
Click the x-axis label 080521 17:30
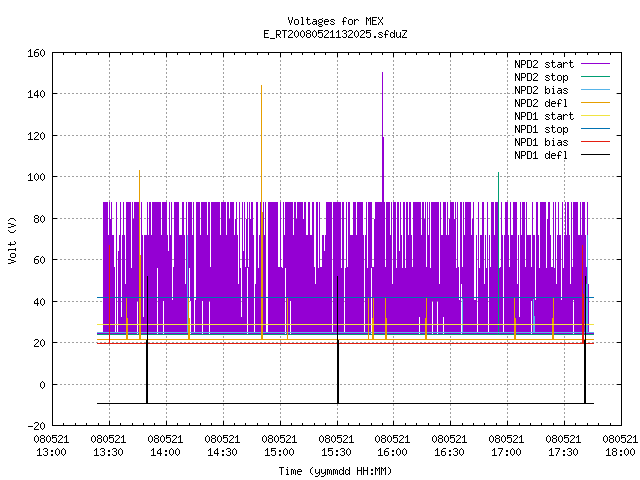[563, 445]
